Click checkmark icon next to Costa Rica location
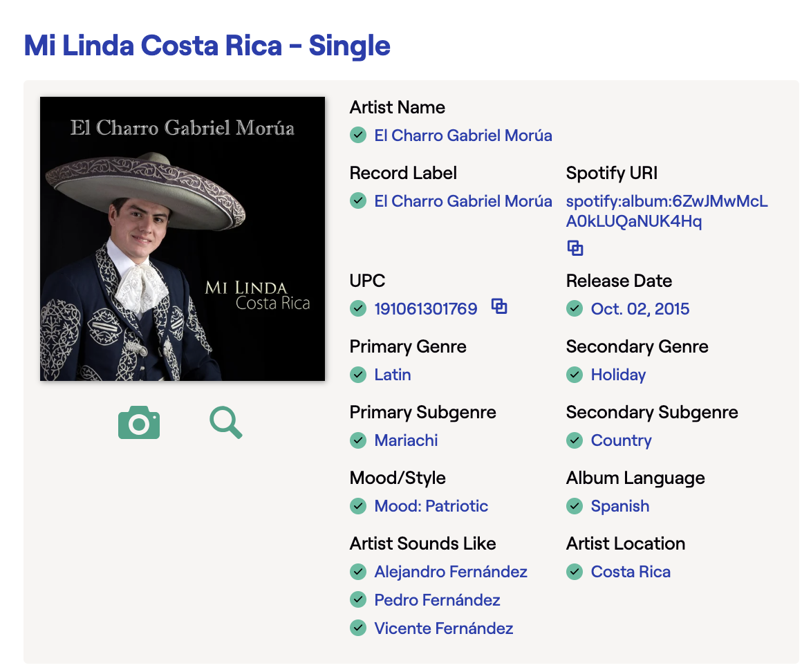 point(575,572)
